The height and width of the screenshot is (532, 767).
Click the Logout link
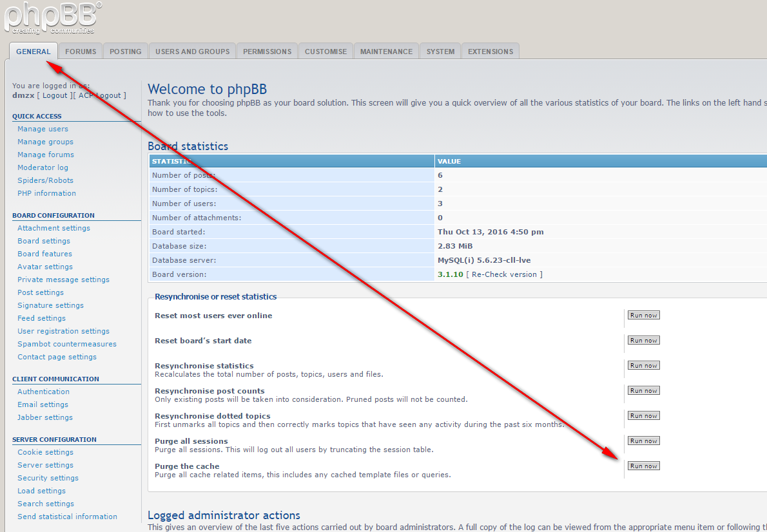pos(55,95)
